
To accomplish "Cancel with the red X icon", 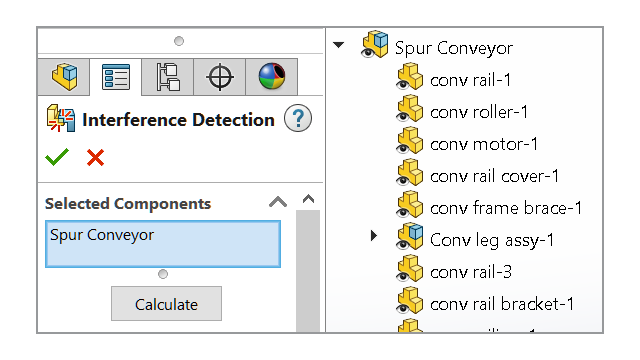I will click(x=96, y=158).
